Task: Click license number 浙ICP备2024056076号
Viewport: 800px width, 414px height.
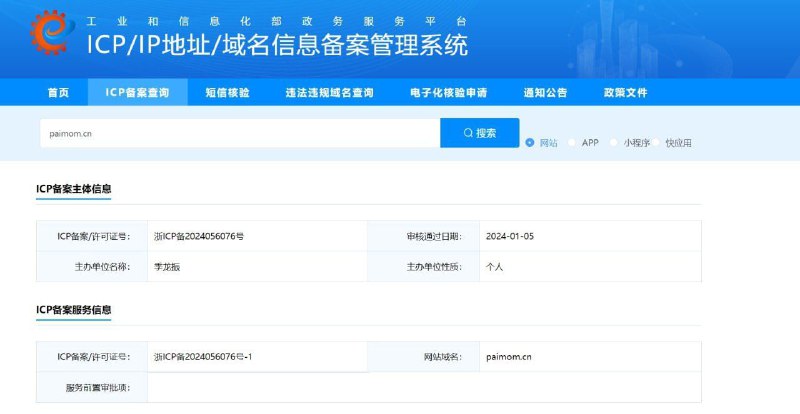Action: point(199,237)
